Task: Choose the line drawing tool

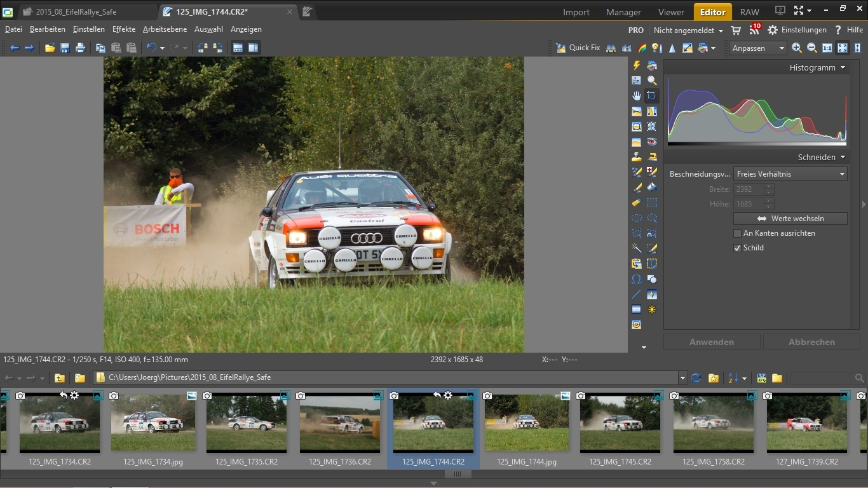Action: click(637, 294)
